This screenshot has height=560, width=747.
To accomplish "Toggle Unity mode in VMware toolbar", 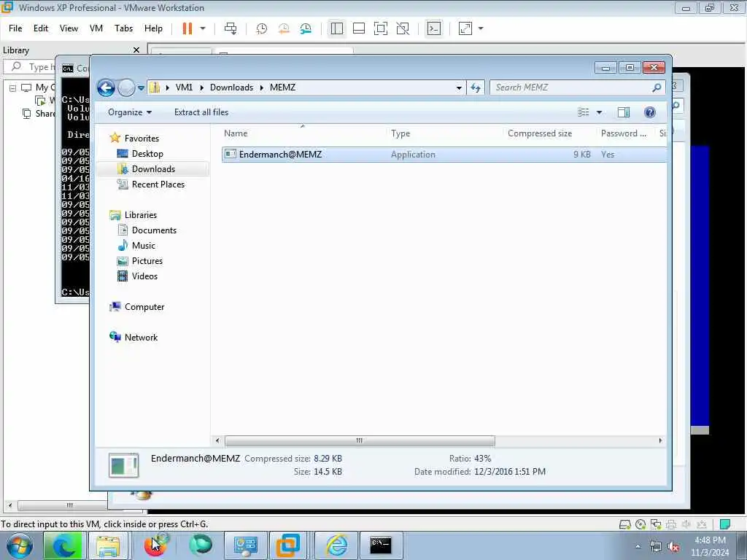I will pos(403,28).
